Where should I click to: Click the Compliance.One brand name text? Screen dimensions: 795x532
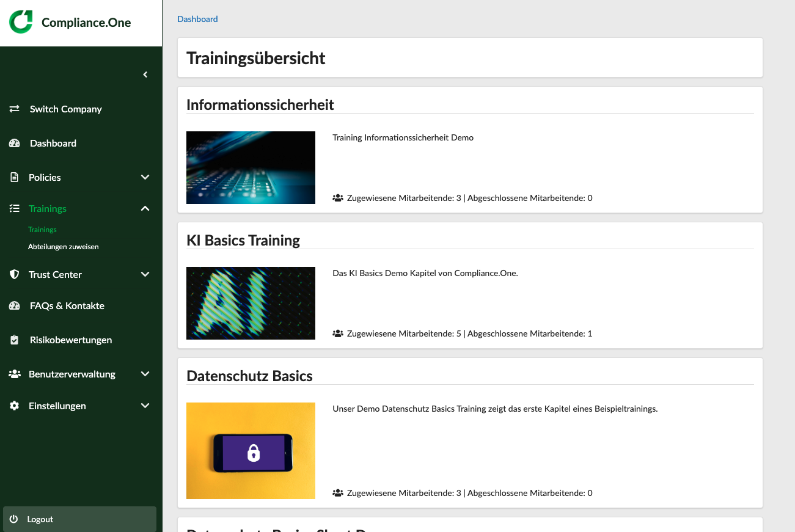click(86, 23)
